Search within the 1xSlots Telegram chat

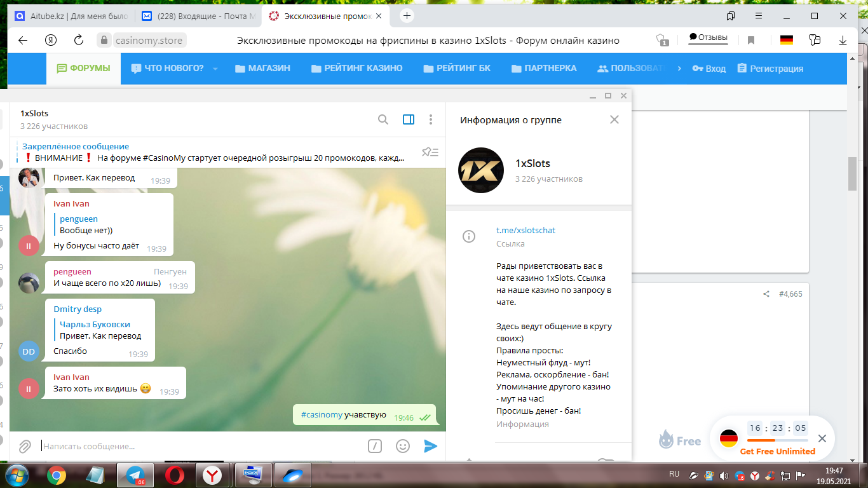pos(383,119)
